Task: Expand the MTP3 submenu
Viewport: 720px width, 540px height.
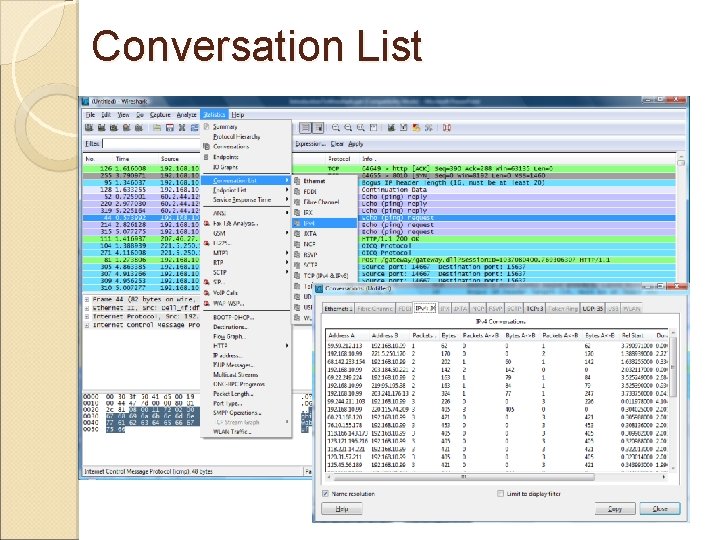Action: 246,253
